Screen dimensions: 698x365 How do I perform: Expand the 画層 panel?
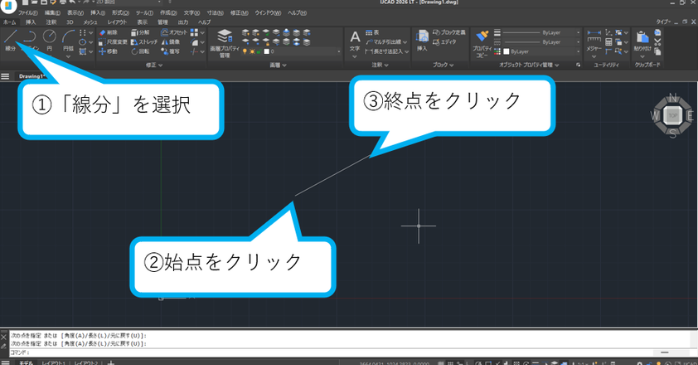[277, 65]
